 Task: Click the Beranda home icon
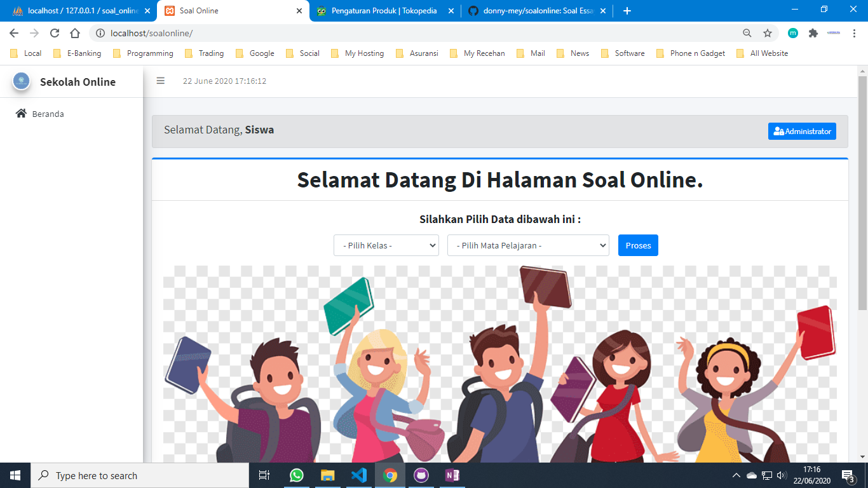pyautogui.click(x=22, y=114)
